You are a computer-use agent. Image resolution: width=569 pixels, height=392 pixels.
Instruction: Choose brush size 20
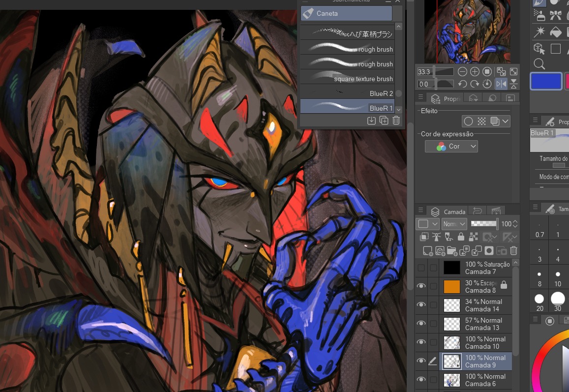click(x=539, y=302)
